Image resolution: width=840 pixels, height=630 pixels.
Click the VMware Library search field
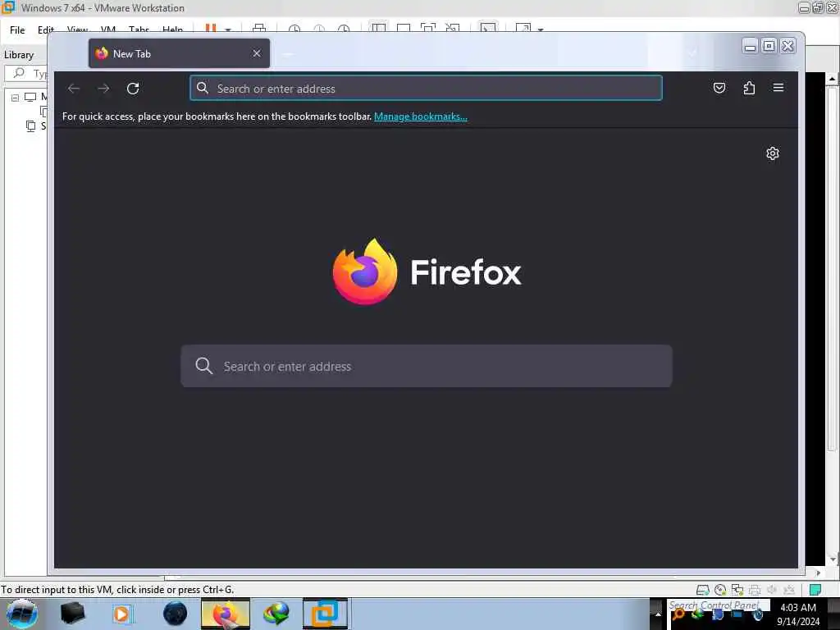(x=26, y=73)
